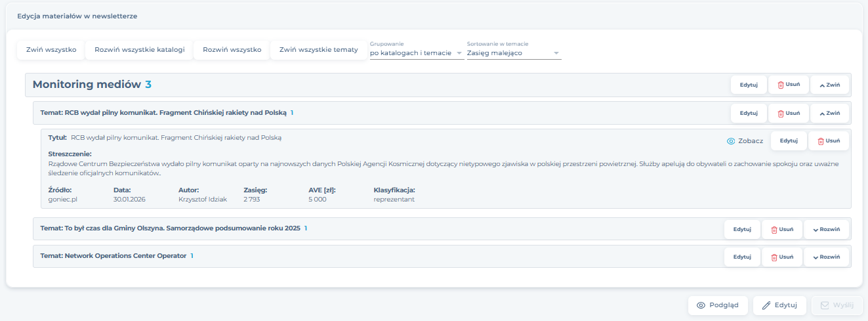Open the Grupowanie dropdown
Viewport: 868px width, 321px height.
(416, 53)
